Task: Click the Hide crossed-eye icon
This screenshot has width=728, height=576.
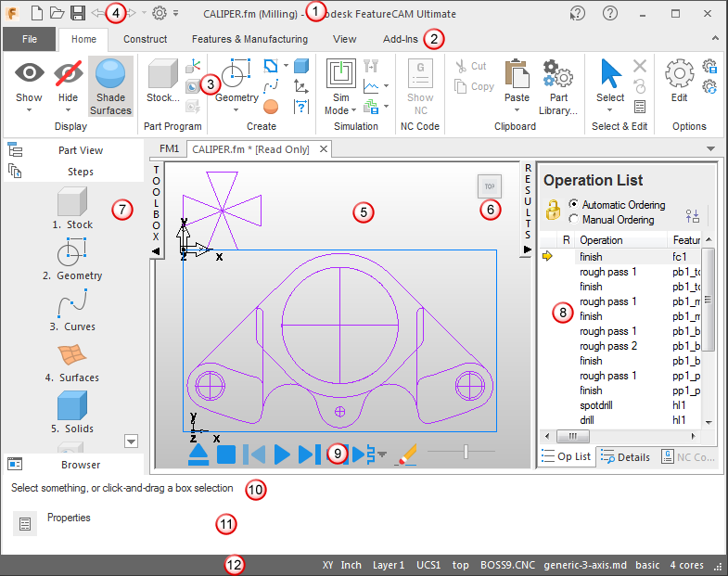Action: [69, 72]
